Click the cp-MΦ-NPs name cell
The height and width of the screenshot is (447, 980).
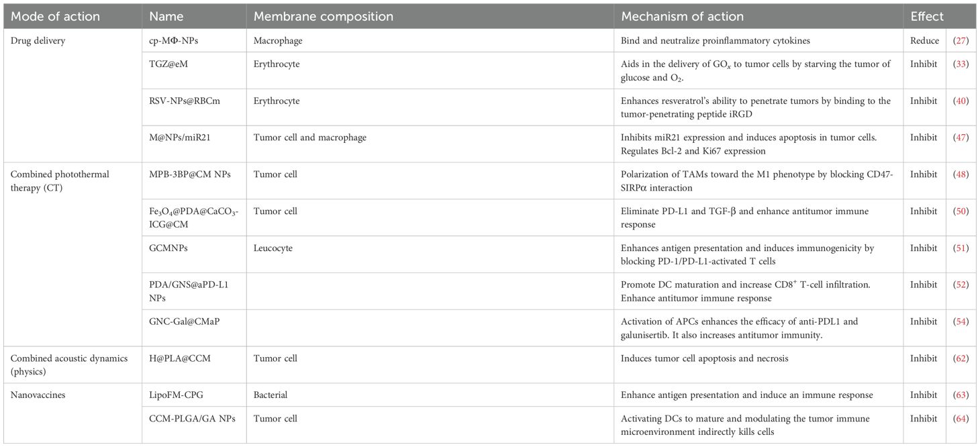tap(174, 41)
